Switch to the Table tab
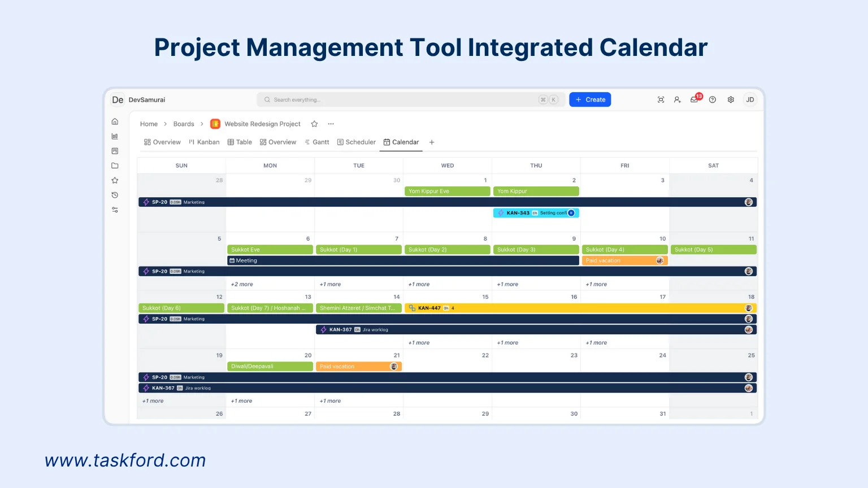Image resolution: width=868 pixels, height=488 pixels. 240,142
